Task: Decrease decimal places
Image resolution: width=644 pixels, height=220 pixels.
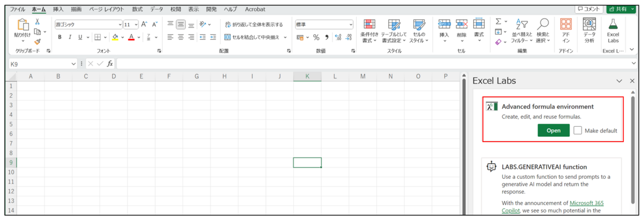Action: (349, 37)
